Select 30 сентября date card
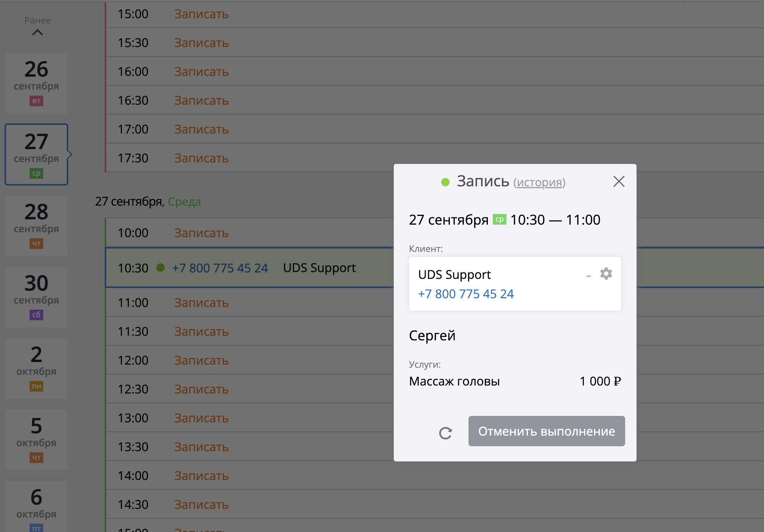 coord(36,297)
